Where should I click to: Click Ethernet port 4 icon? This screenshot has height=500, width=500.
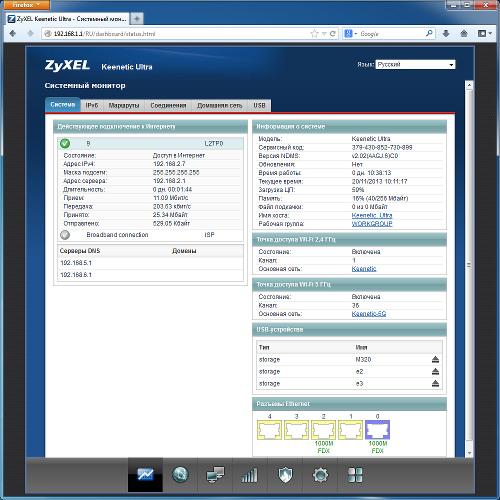pos(269,430)
